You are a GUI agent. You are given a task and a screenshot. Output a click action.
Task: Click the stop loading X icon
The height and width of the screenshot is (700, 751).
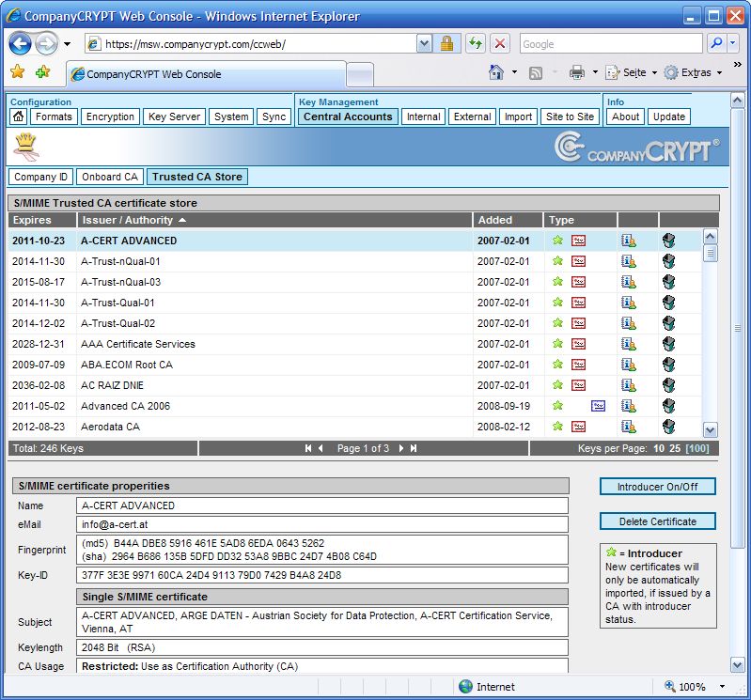pyautogui.click(x=499, y=44)
